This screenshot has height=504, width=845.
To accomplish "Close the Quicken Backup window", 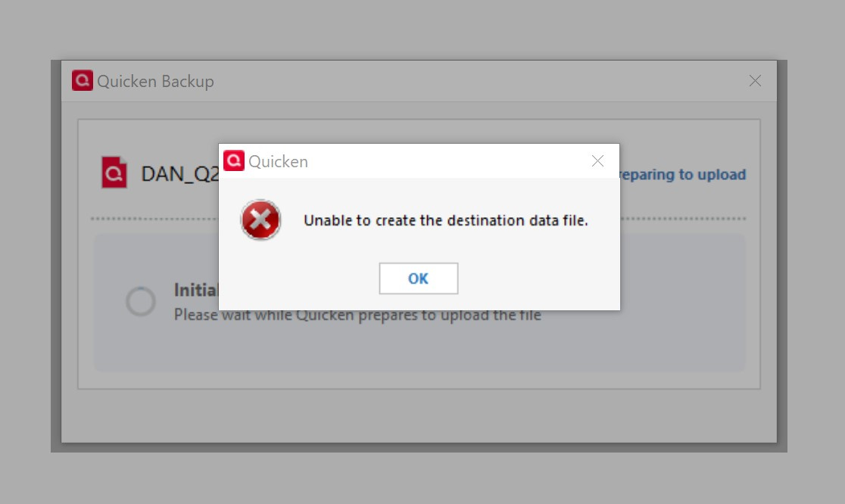I will [x=755, y=81].
